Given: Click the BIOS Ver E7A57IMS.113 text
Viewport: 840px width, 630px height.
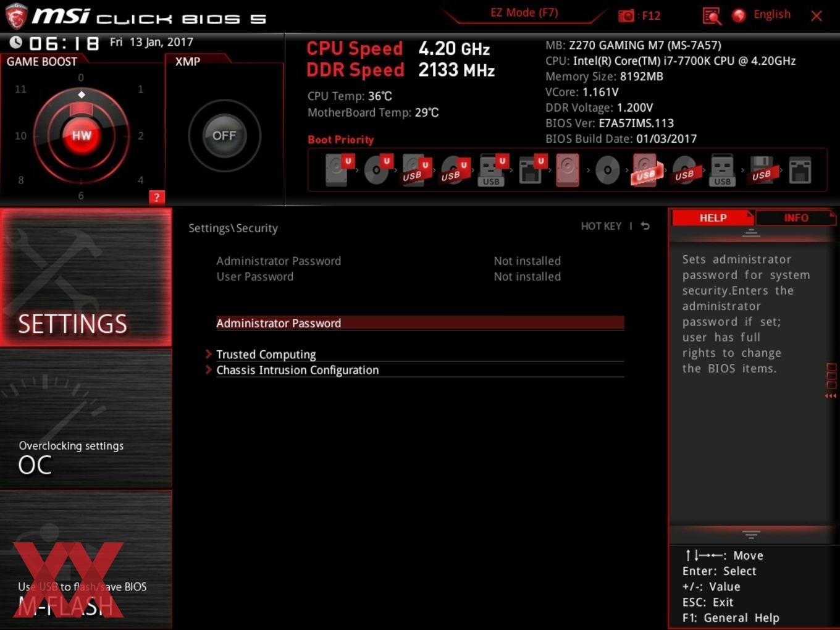Looking at the screenshot, I should 609,123.
